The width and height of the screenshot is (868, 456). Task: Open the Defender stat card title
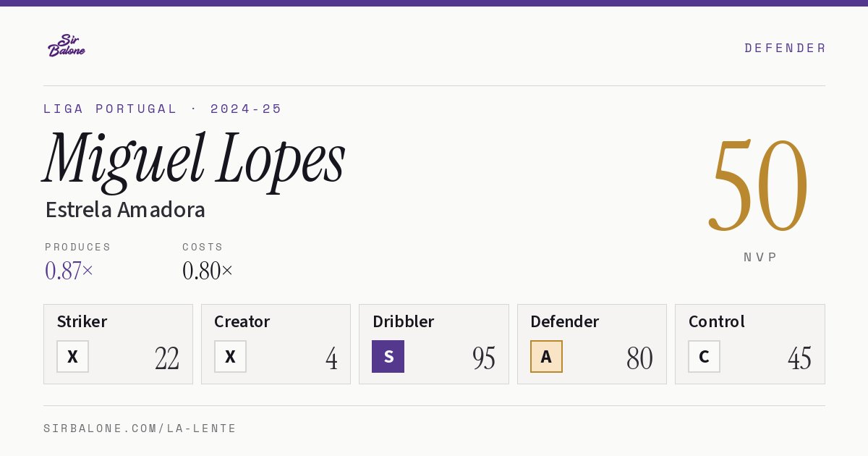564,321
